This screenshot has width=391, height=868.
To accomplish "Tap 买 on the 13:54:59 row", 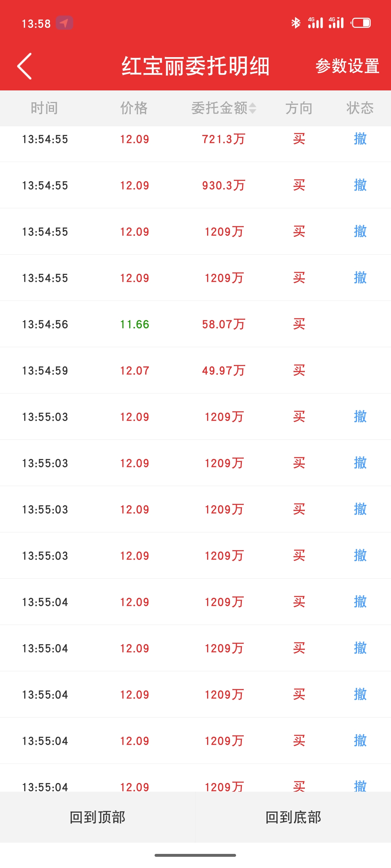I will click(299, 370).
